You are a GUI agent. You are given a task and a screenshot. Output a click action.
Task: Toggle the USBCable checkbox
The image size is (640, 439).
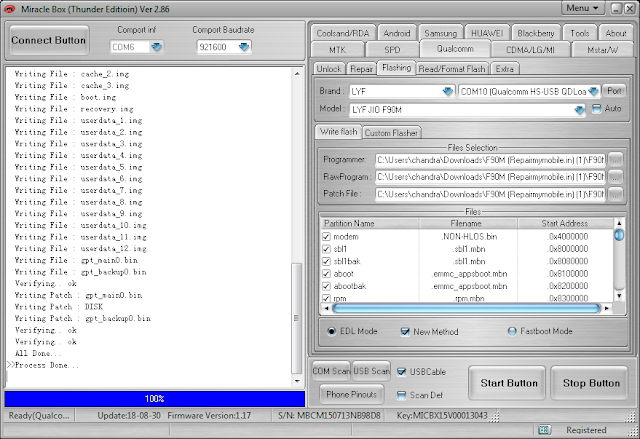pos(402,372)
